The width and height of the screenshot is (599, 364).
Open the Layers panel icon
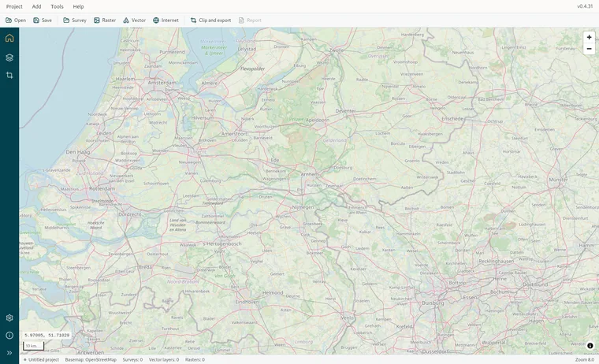(x=9, y=58)
